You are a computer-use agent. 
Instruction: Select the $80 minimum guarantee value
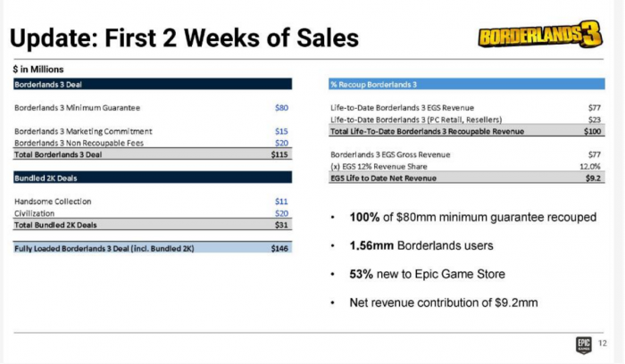tap(282, 108)
